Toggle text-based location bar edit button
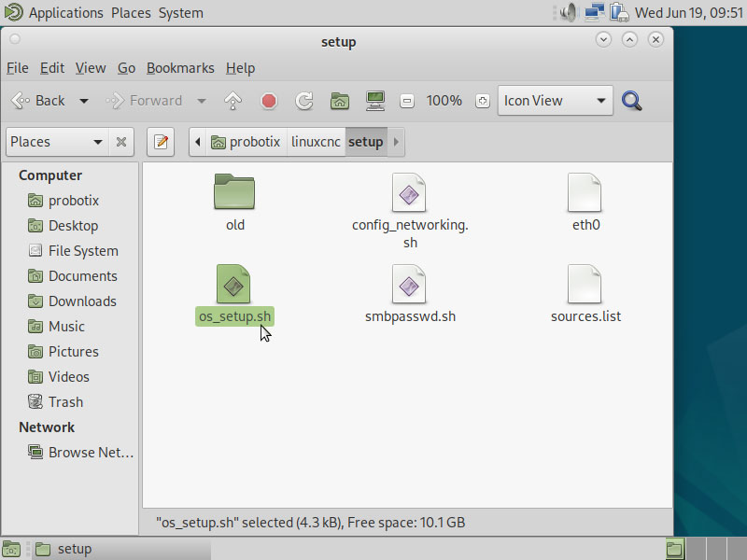The height and width of the screenshot is (560, 747). pyautogui.click(x=161, y=142)
